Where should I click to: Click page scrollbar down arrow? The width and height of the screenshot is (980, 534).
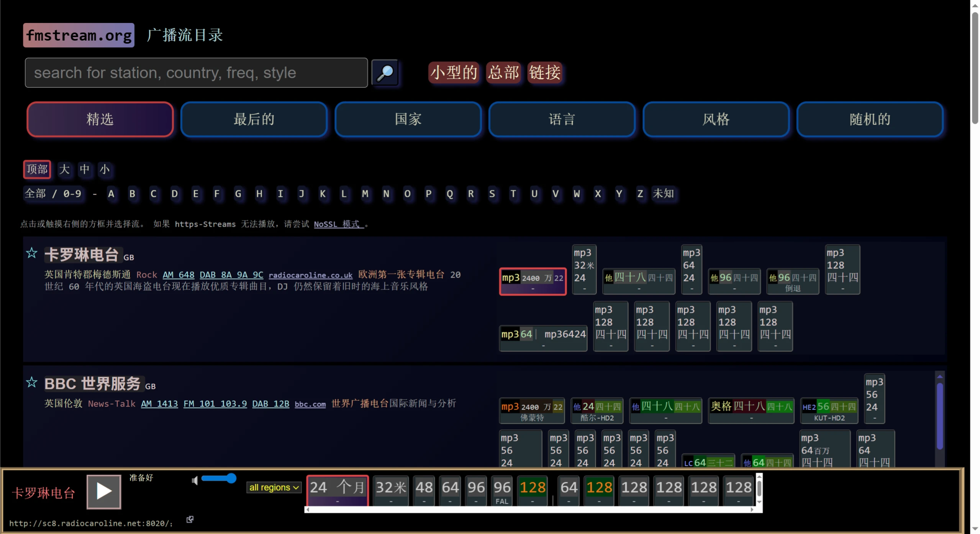click(x=975, y=529)
